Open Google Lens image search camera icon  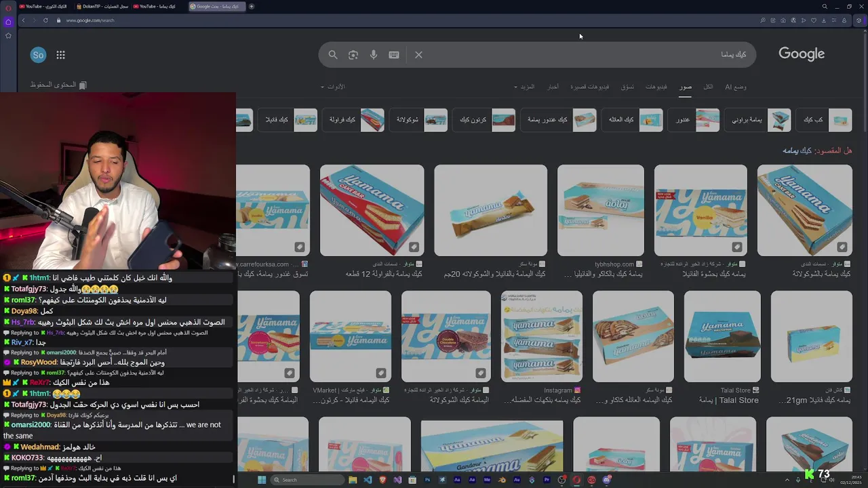353,55
